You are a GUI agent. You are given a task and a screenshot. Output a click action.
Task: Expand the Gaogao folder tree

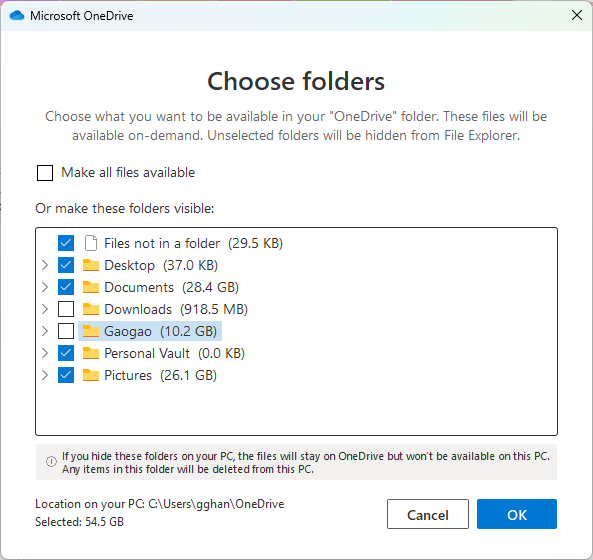click(x=45, y=331)
